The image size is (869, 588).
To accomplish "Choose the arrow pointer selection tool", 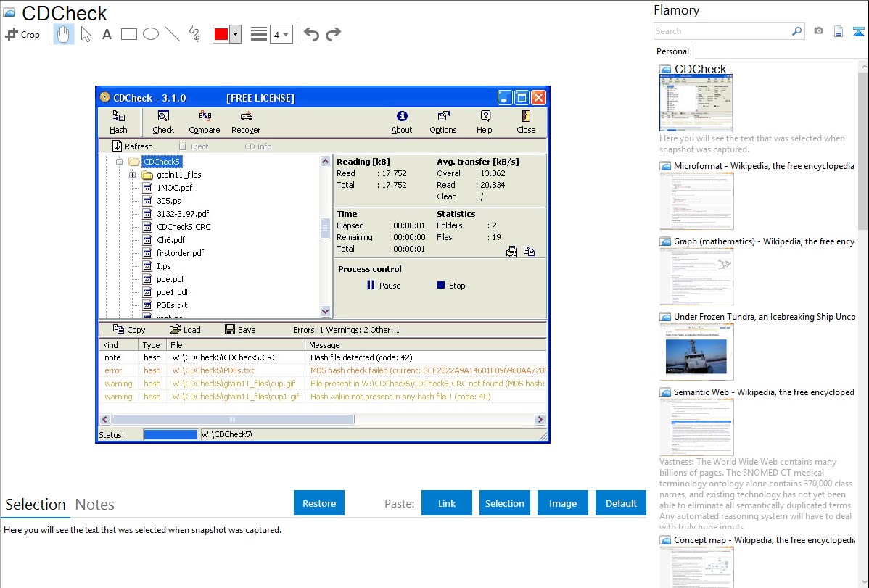I will point(86,34).
